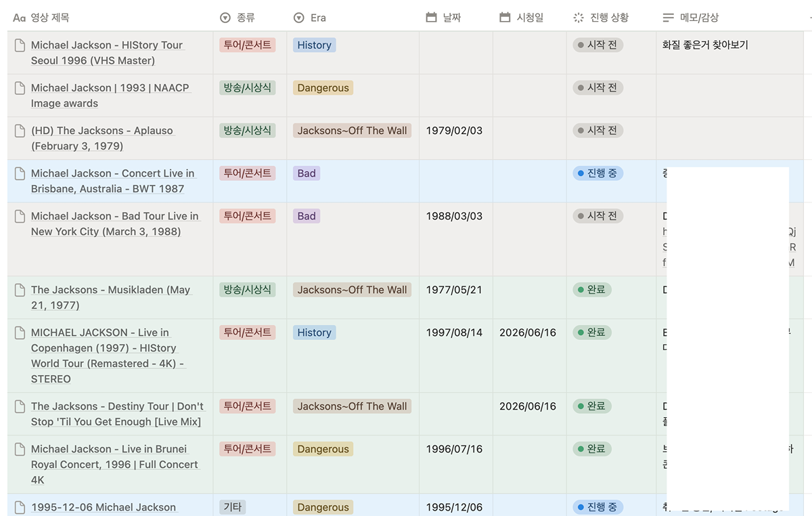
Task: Click the 종류 select-type column icon
Action: 225,18
